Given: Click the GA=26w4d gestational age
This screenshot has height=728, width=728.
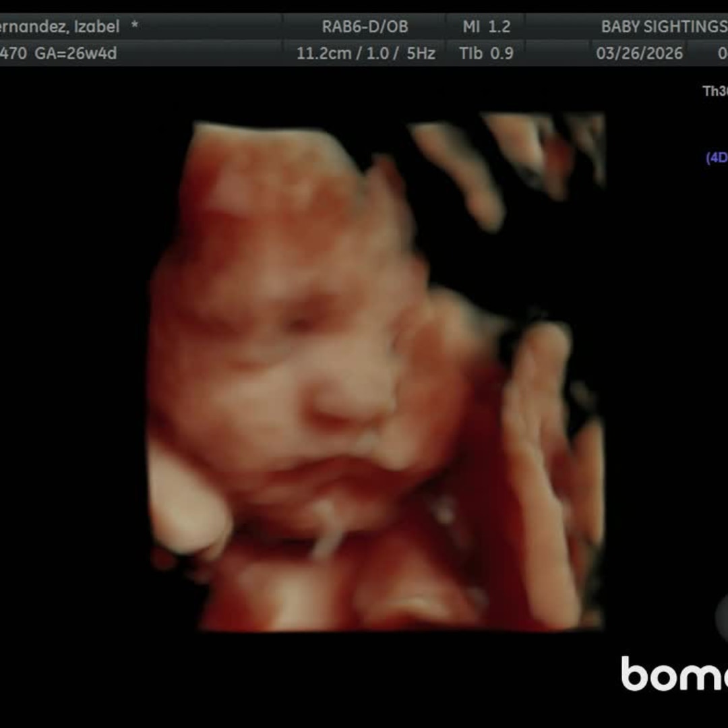Looking at the screenshot, I should point(75,53).
